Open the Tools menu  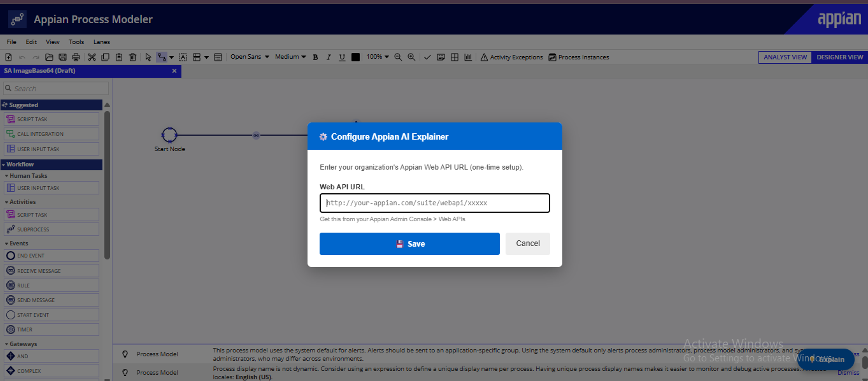pyautogui.click(x=76, y=42)
